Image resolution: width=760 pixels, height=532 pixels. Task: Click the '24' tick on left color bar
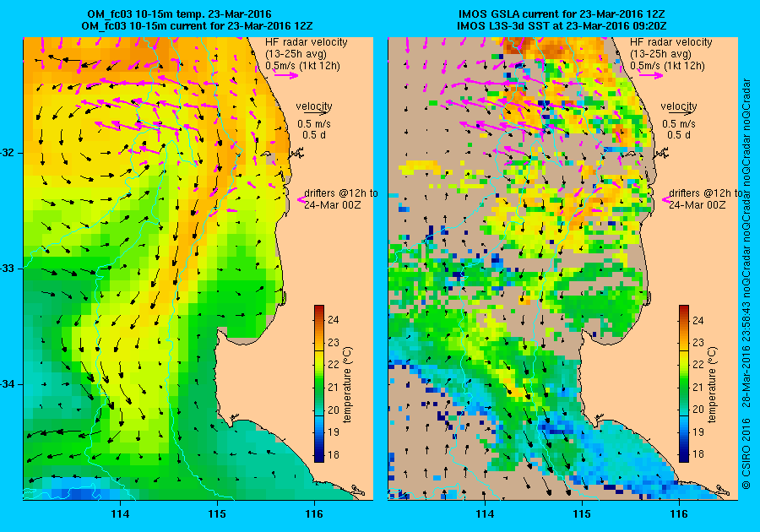[x=333, y=320]
